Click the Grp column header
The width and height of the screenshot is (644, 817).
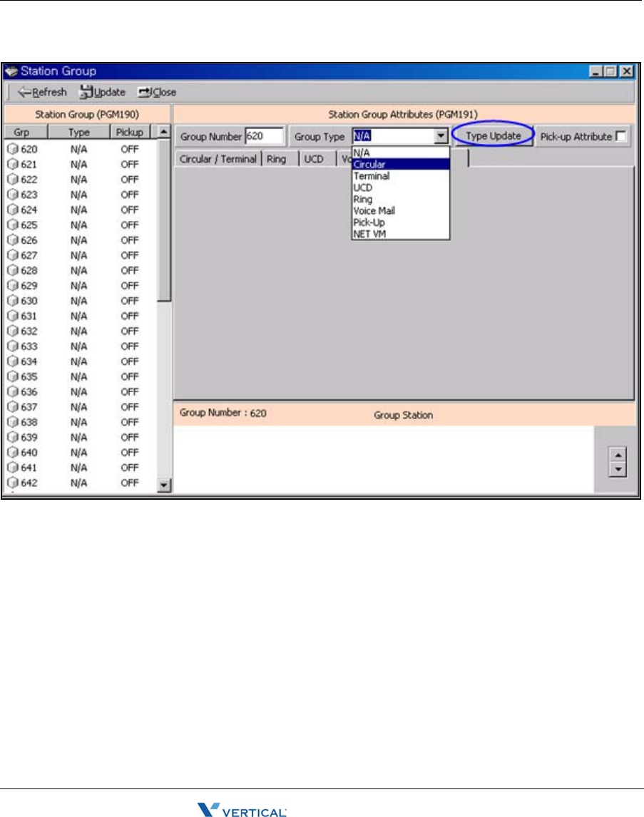pos(26,132)
